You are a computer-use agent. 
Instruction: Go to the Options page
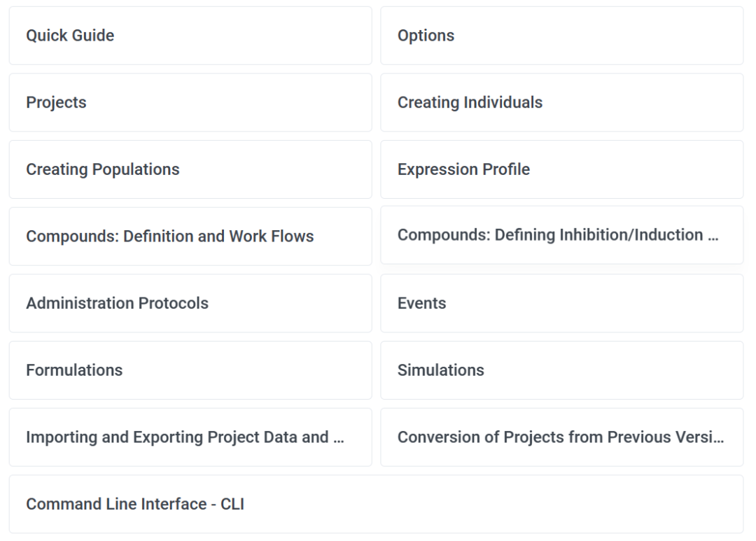coord(561,36)
